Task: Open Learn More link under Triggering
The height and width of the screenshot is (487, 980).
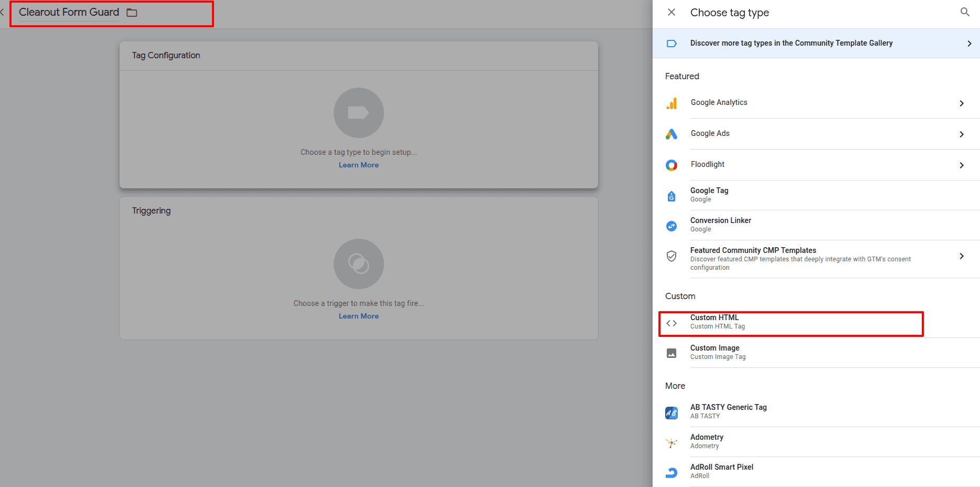Action: tap(358, 316)
